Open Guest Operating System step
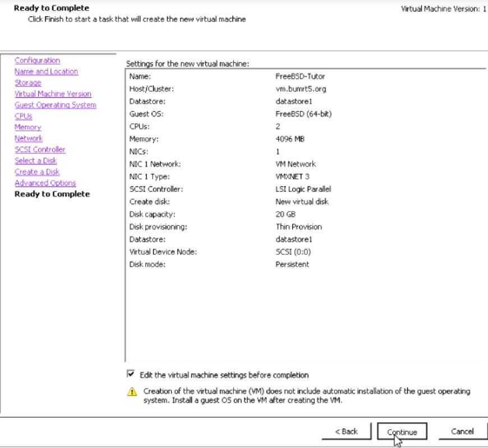Image resolution: width=488 pixels, height=448 pixels. (56, 105)
